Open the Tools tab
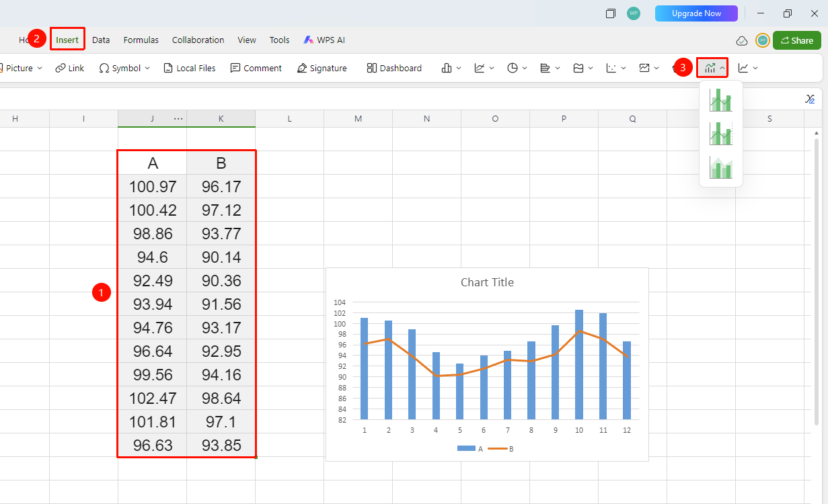The height and width of the screenshot is (504, 828). pyautogui.click(x=280, y=40)
